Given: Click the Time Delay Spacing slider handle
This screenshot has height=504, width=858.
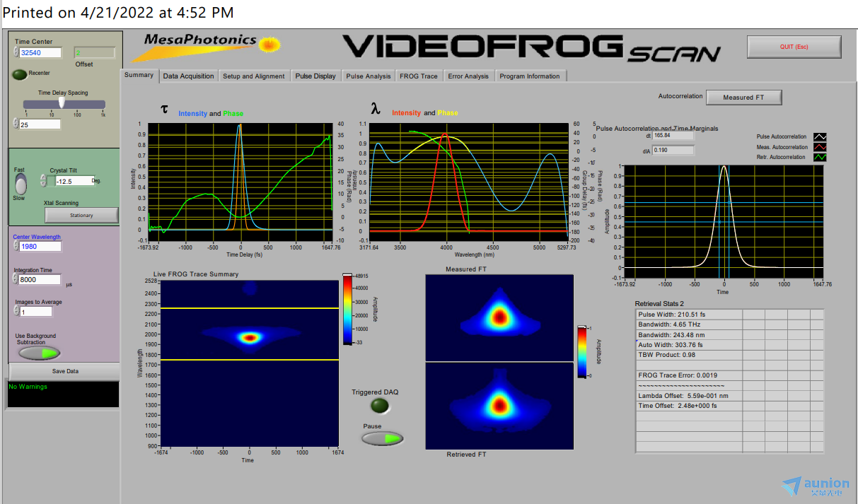Looking at the screenshot, I should (x=62, y=102).
